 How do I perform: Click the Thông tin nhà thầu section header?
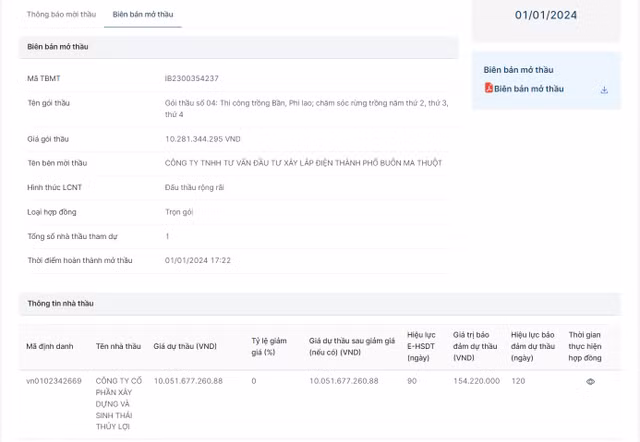tap(60, 303)
